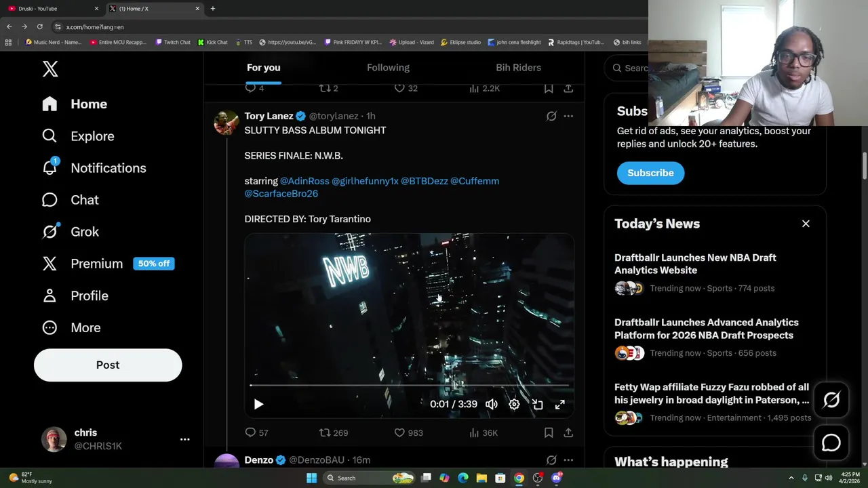868x488 pixels.
Task: Click the Post button
Action: [x=108, y=365]
